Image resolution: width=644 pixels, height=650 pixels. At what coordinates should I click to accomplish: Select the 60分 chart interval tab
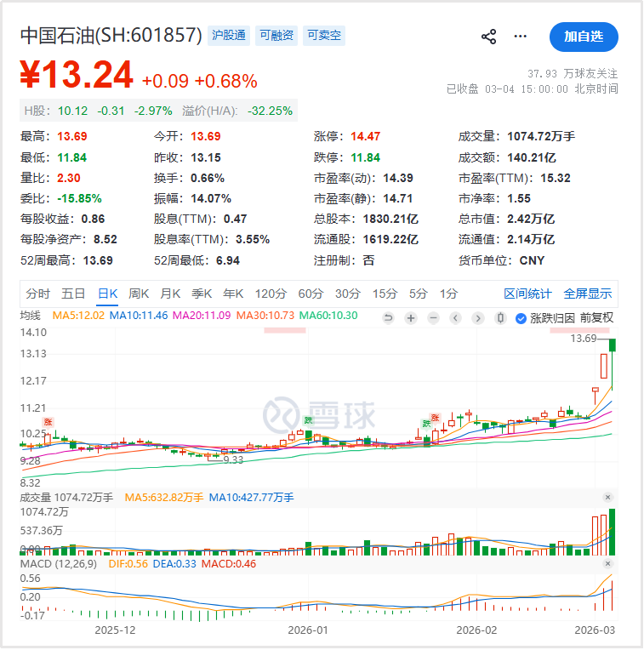tap(311, 294)
